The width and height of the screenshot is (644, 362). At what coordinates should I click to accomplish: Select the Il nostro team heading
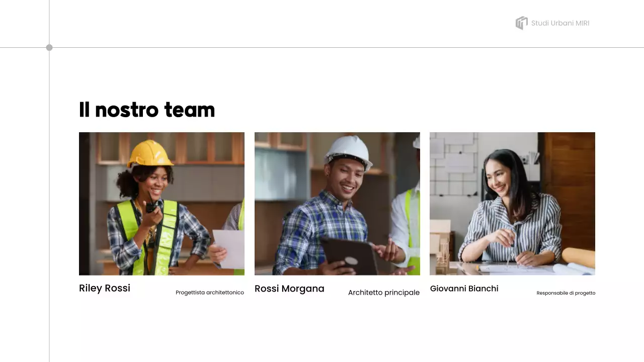click(x=147, y=110)
